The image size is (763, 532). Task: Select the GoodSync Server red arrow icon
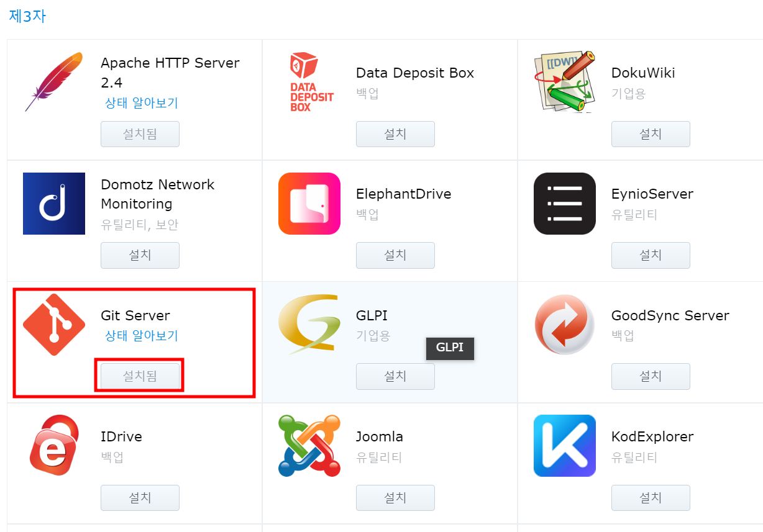(565, 325)
